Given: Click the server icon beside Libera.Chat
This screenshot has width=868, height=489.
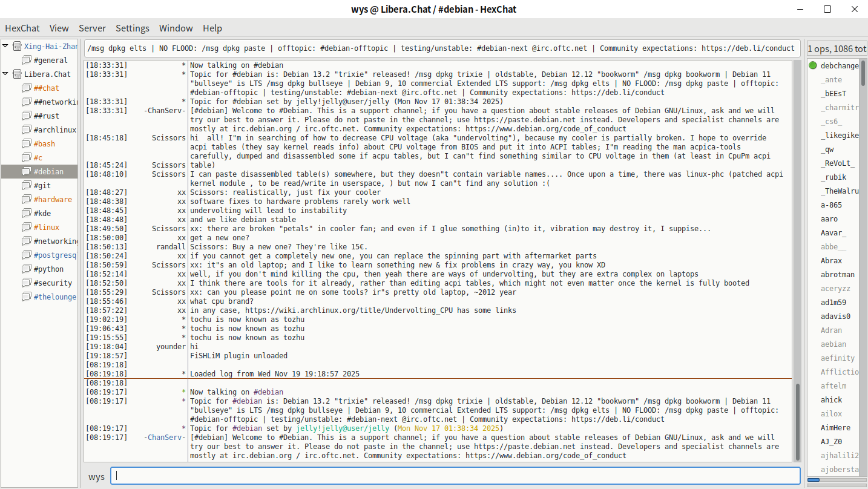Looking at the screenshot, I should [x=17, y=74].
